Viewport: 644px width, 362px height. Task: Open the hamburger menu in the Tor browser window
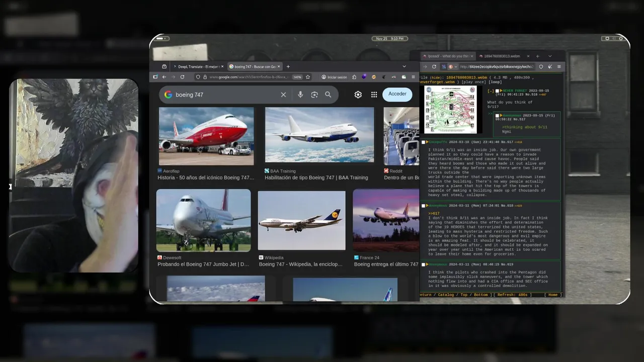559,67
